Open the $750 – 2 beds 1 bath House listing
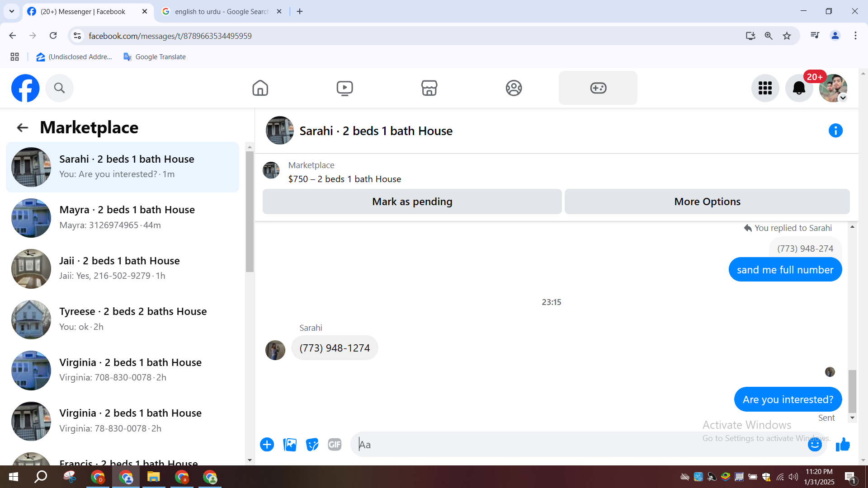Screen dimensions: 868x488 (344, 179)
